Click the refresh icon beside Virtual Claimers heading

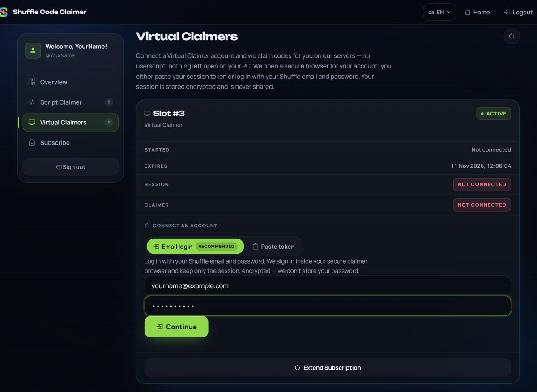coord(511,36)
